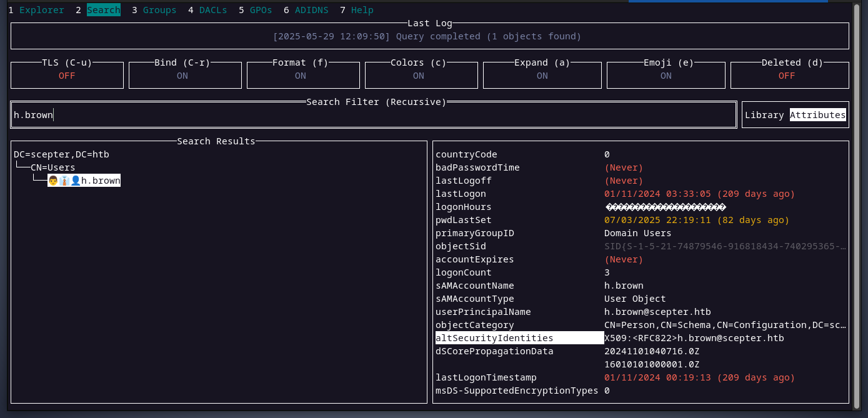Toggle the Expand (a) tree option

pyautogui.click(x=542, y=76)
